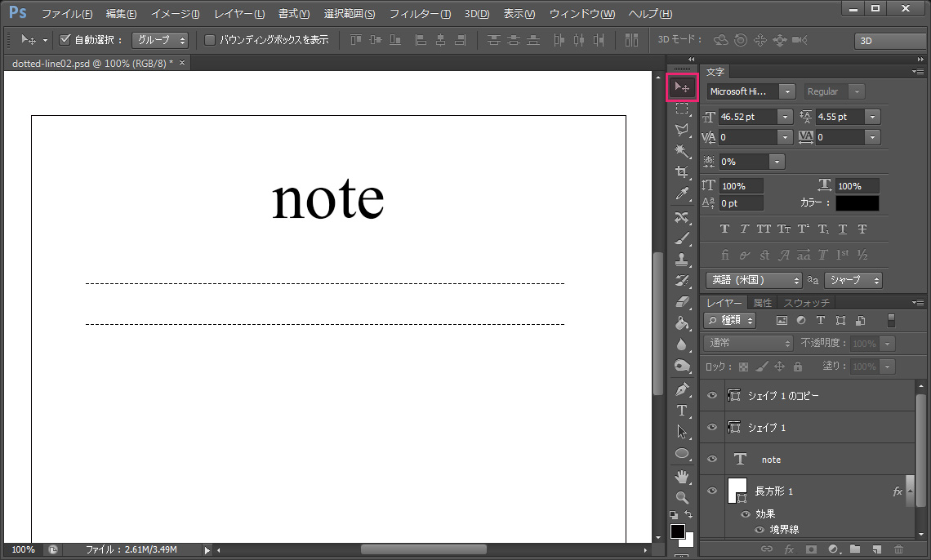The image size is (931, 560).
Task: Select the Hand tool
Action: 682,476
